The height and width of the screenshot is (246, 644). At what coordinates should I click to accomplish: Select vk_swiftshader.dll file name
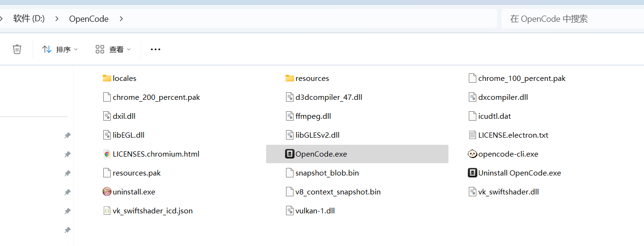509,192
